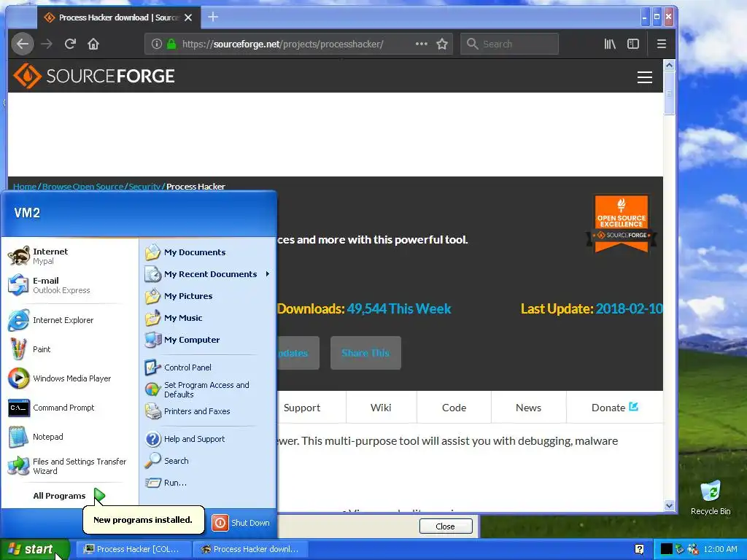Screen dimensions: 747x560
Task: Open a new tab with the plus button
Action: 213,17
